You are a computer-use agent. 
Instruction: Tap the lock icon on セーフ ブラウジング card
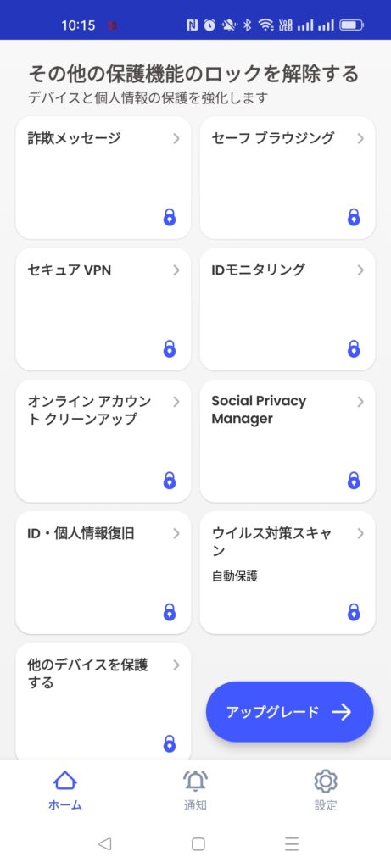click(x=354, y=217)
